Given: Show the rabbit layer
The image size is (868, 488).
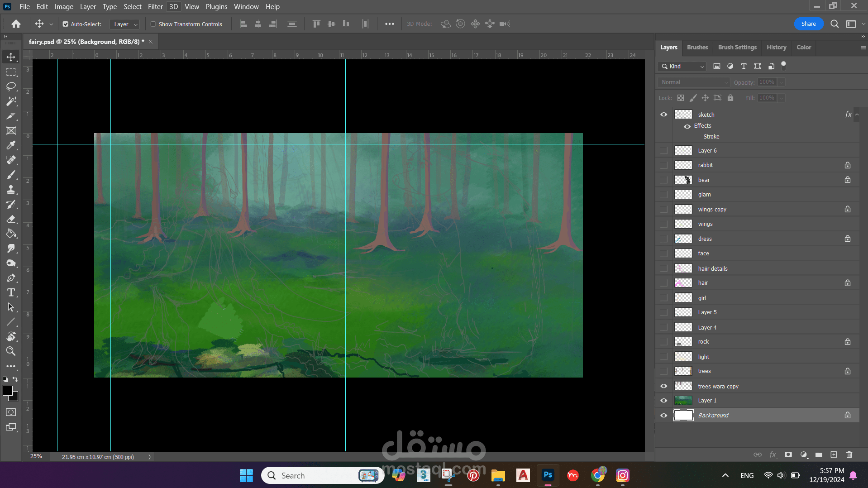Looking at the screenshot, I should [x=663, y=165].
